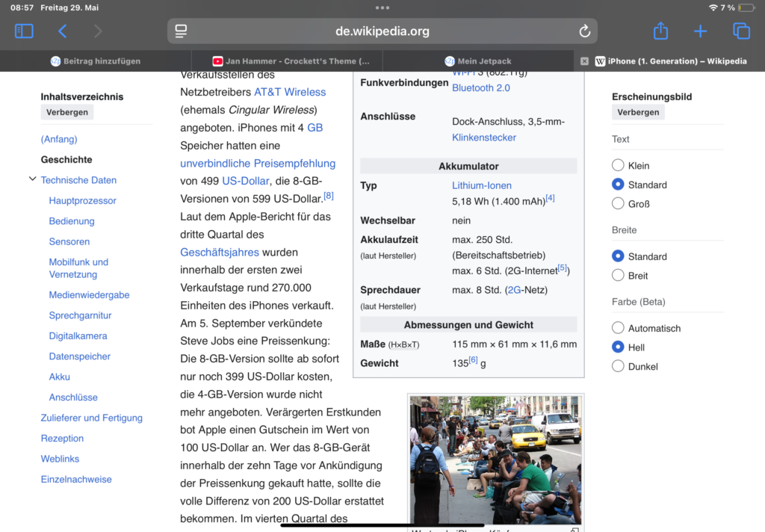Jump to Hauptprozessor subsection
This screenshot has height=532, width=765.
82,200
